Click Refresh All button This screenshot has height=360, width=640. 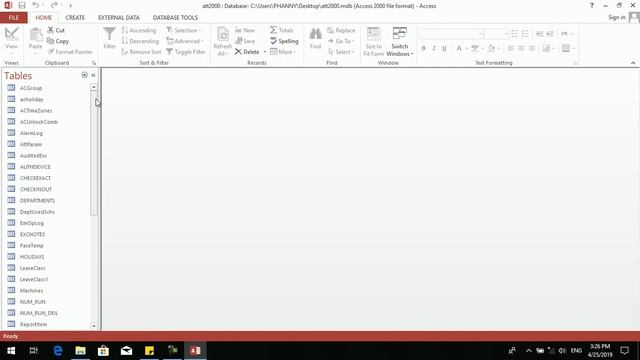(x=222, y=41)
